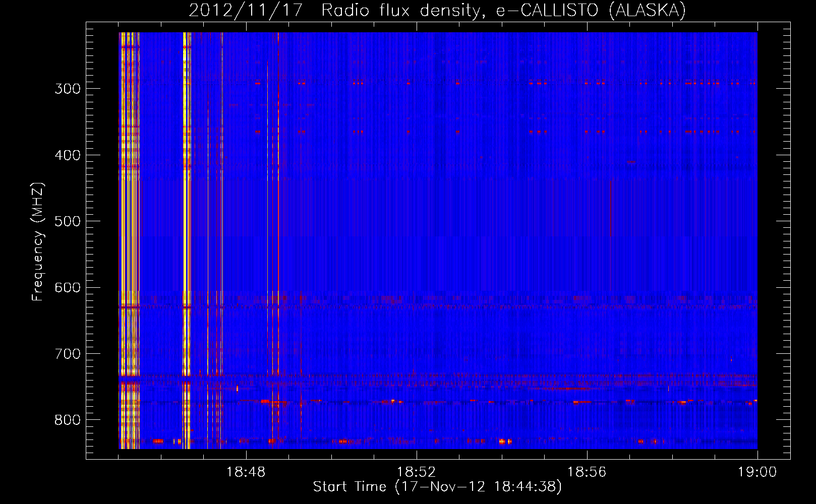
Task: Click the 'Start Time (17-Nov-12 18:44:38)' label
Action: click(x=437, y=487)
